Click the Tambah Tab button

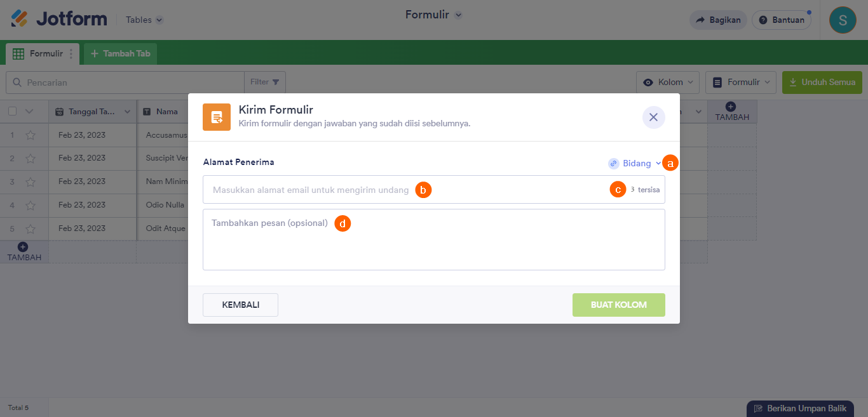coord(120,54)
